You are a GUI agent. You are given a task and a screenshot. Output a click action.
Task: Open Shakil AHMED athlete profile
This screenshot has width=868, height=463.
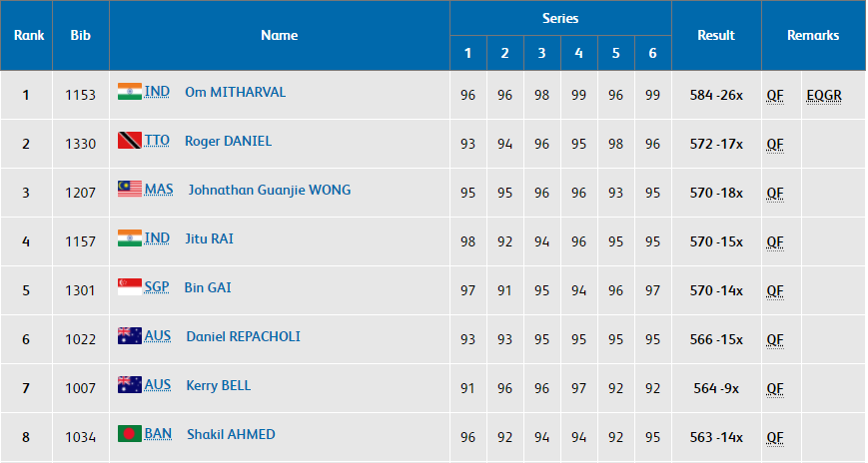tap(231, 434)
